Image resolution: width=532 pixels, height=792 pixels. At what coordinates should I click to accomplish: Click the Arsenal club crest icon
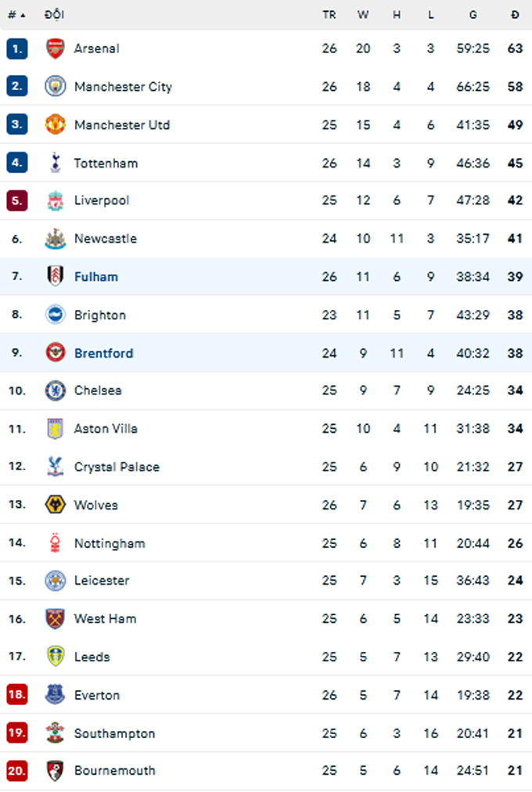click(56, 49)
